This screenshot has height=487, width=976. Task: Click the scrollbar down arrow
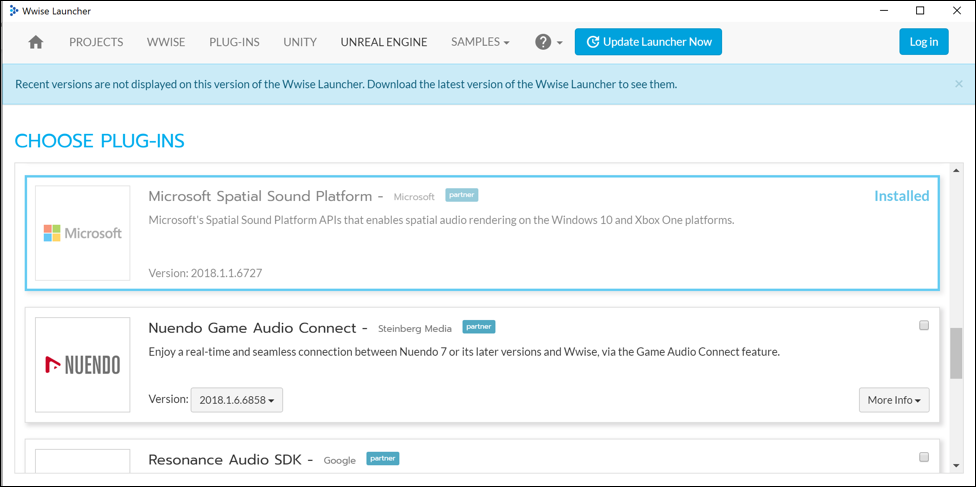point(956,465)
